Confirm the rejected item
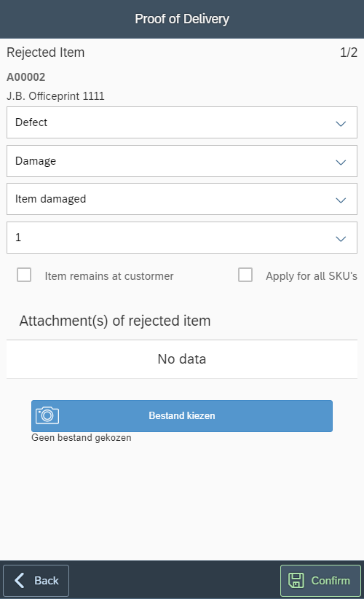Viewport: 364px width, 599px height. (x=320, y=581)
